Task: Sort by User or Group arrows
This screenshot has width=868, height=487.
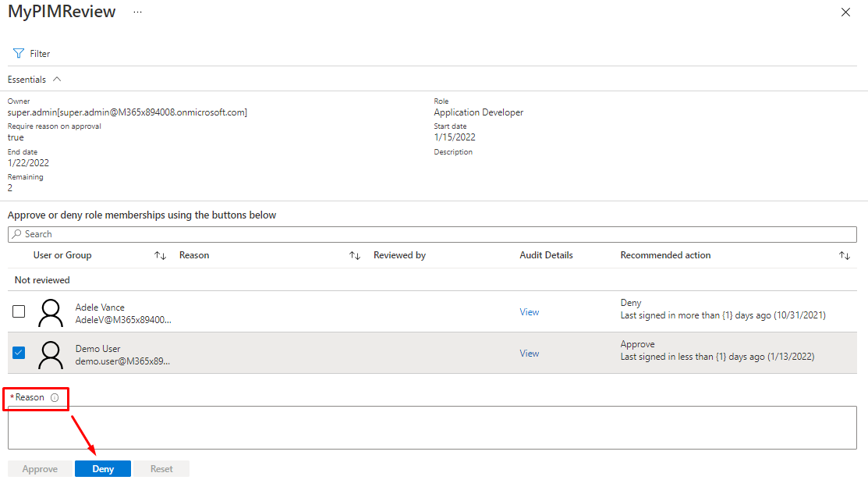Action: [160, 256]
